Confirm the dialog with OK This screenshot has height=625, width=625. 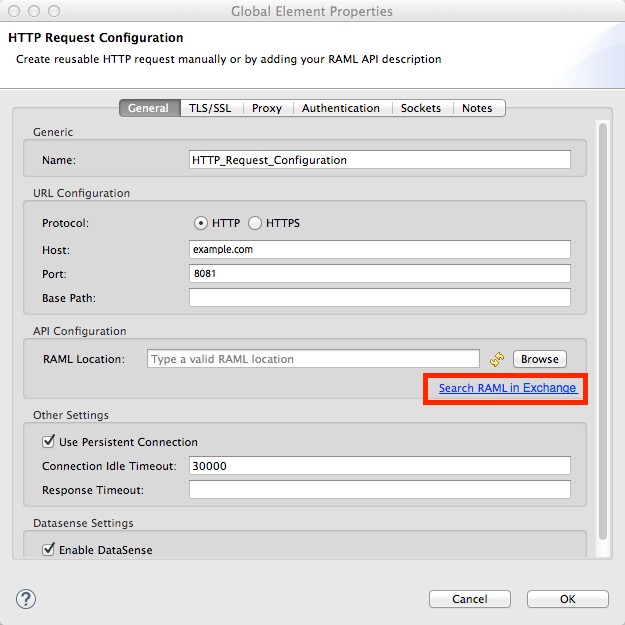(x=567, y=599)
